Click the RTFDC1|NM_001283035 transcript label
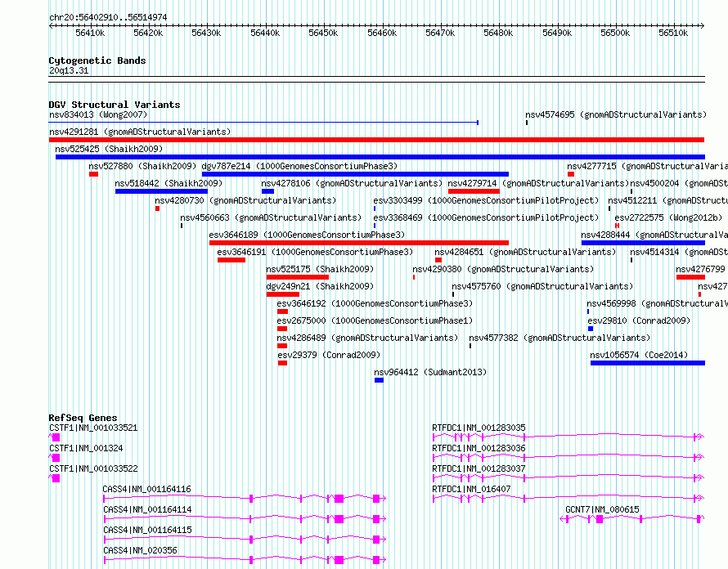Viewport: 728px width, 569px height. coord(479,428)
